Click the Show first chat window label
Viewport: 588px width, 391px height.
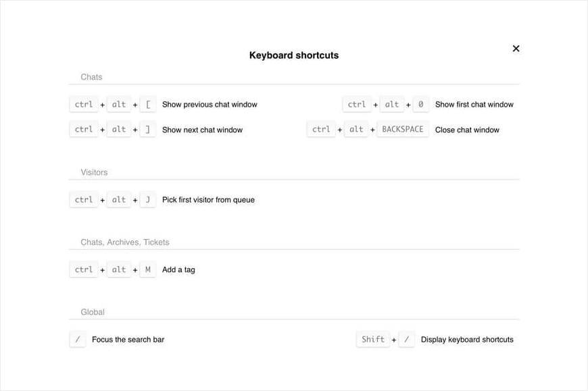tap(474, 105)
